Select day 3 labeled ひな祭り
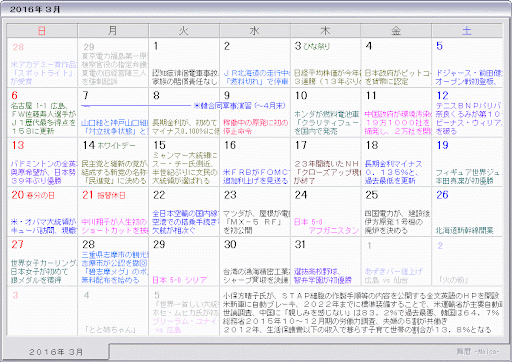Screen dimensions: 512x362 point(325,63)
